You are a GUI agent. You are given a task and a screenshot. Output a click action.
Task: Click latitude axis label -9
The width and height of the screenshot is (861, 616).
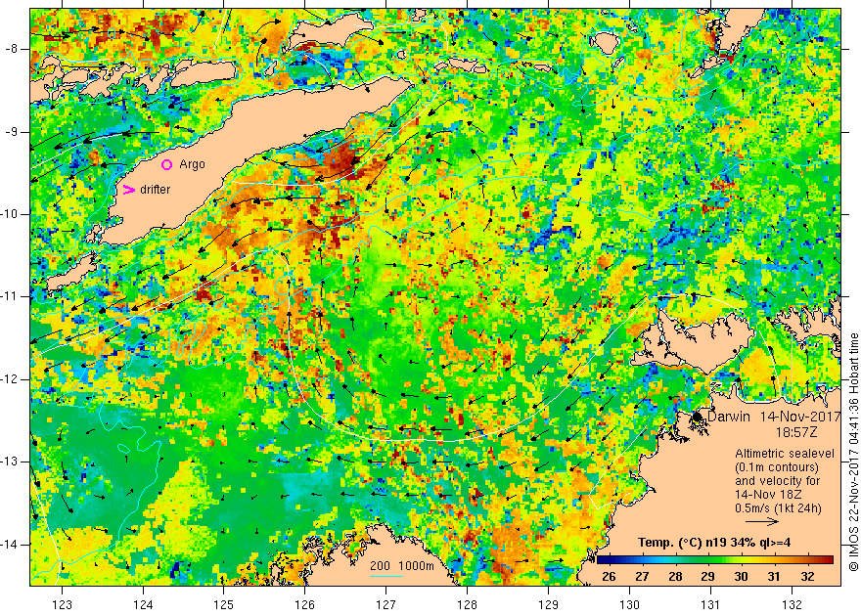pos(12,132)
